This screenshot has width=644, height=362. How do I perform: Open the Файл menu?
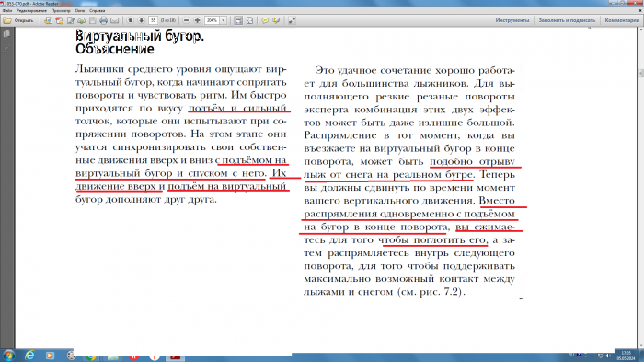[x=7, y=11]
